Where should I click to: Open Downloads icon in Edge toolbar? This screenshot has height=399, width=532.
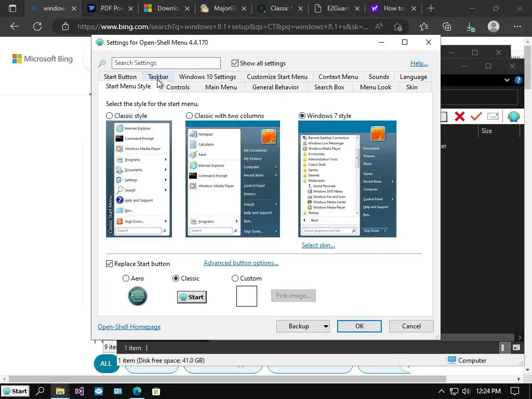(470, 26)
